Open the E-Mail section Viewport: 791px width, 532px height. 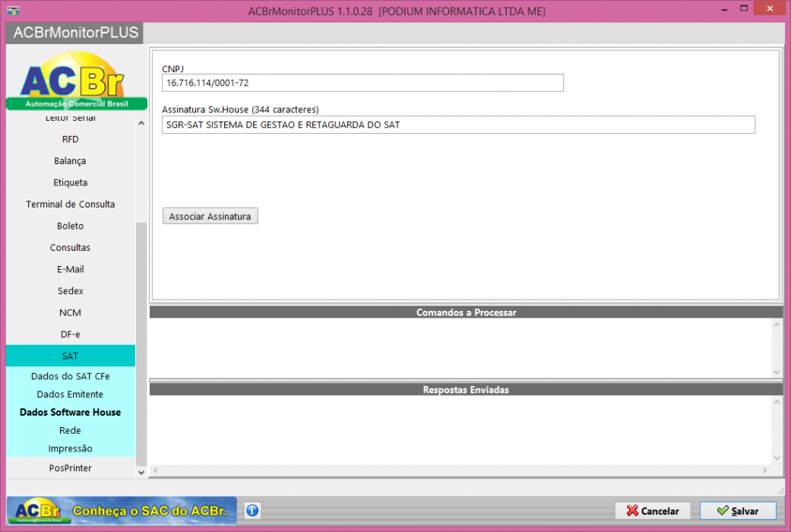(x=70, y=270)
